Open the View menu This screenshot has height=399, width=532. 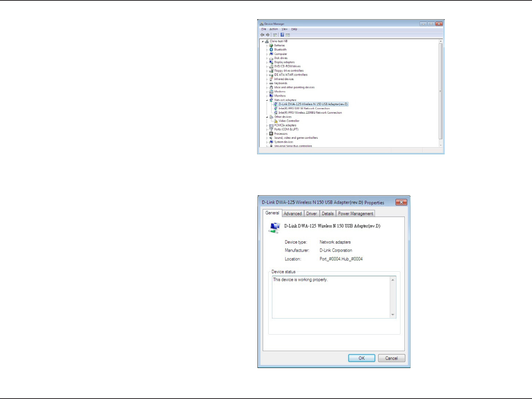pyautogui.click(x=284, y=29)
